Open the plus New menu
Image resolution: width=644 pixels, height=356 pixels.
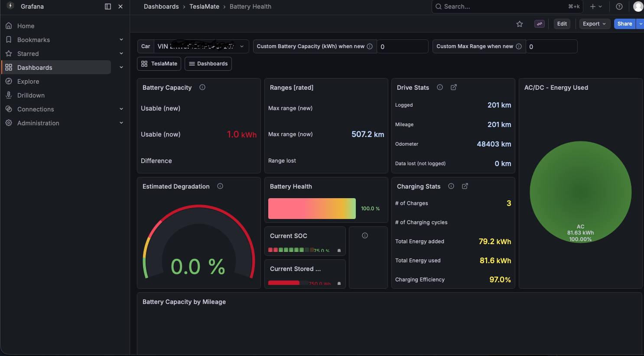click(x=596, y=7)
